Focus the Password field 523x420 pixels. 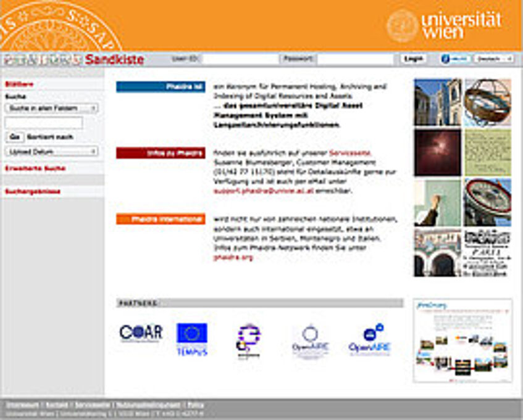(x=356, y=59)
